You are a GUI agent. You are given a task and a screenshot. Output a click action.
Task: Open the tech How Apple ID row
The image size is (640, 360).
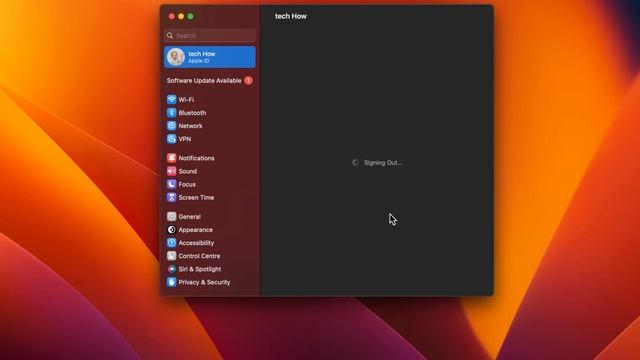click(210, 57)
